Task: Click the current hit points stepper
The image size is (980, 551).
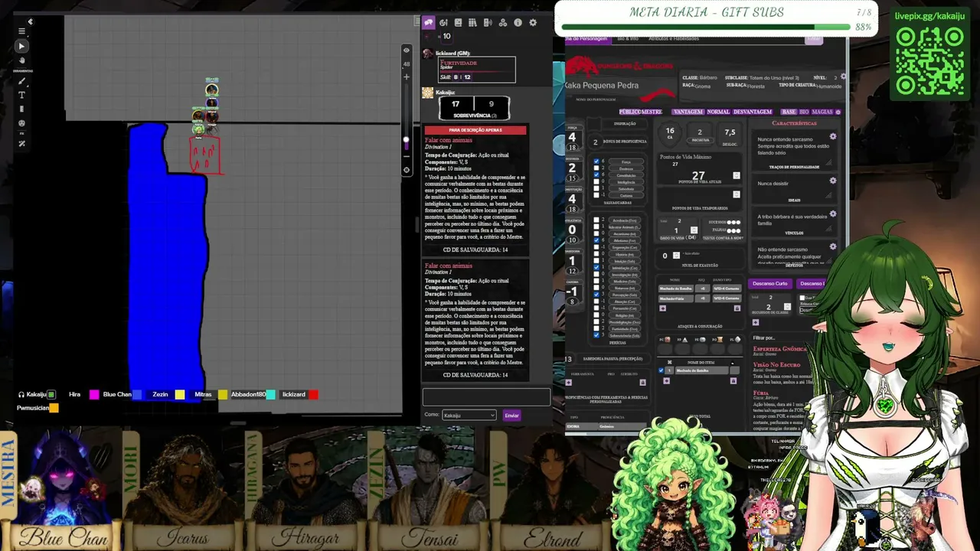Action: pos(736,175)
